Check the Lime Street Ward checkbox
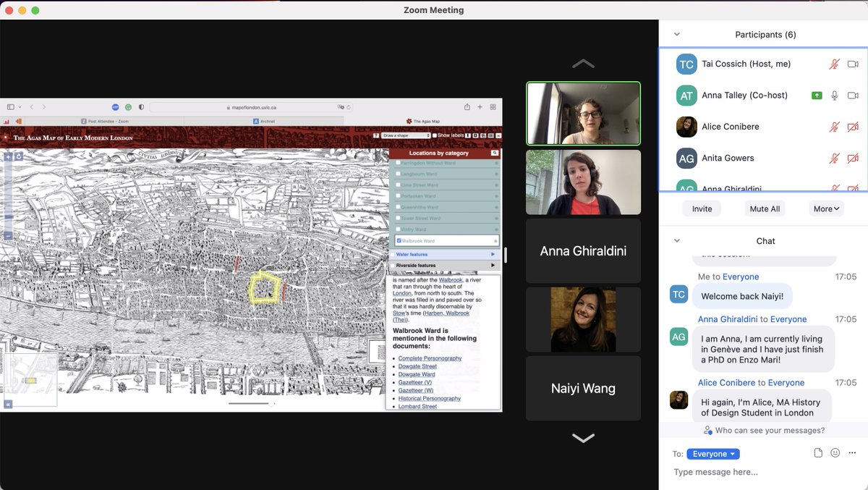The height and width of the screenshot is (490, 868). pos(399,185)
